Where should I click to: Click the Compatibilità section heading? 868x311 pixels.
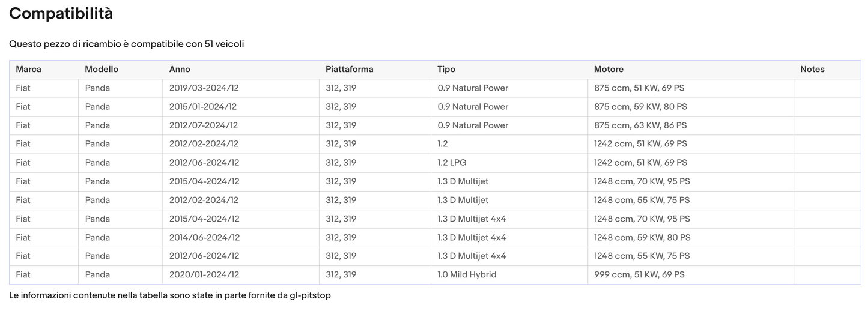click(61, 14)
